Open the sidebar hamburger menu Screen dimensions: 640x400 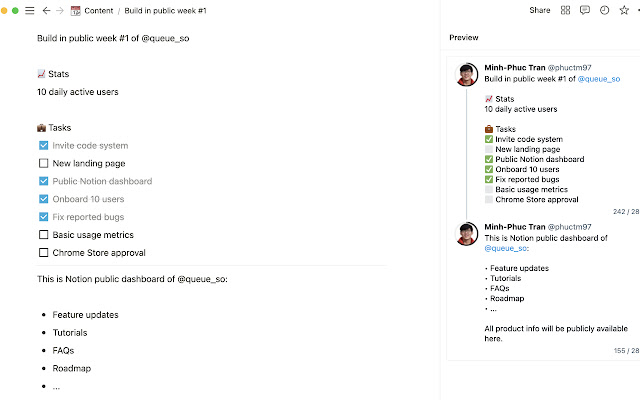29,10
